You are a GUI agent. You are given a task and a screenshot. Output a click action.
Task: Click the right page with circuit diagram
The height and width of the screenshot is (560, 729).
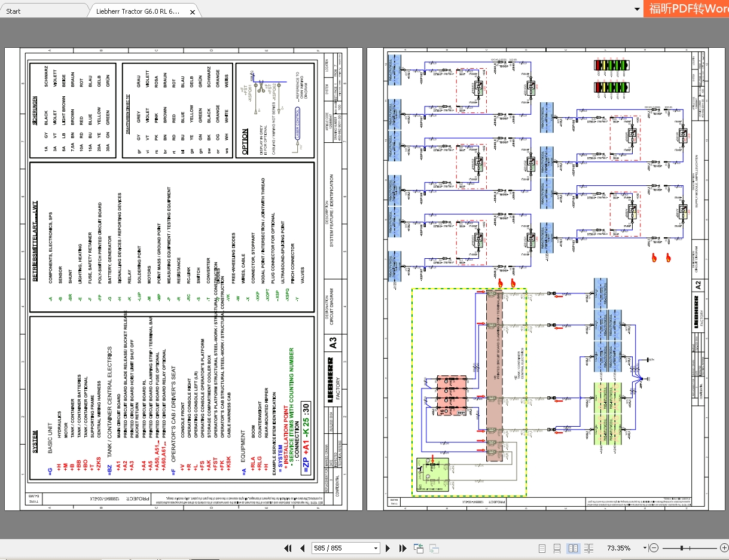point(545,279)
